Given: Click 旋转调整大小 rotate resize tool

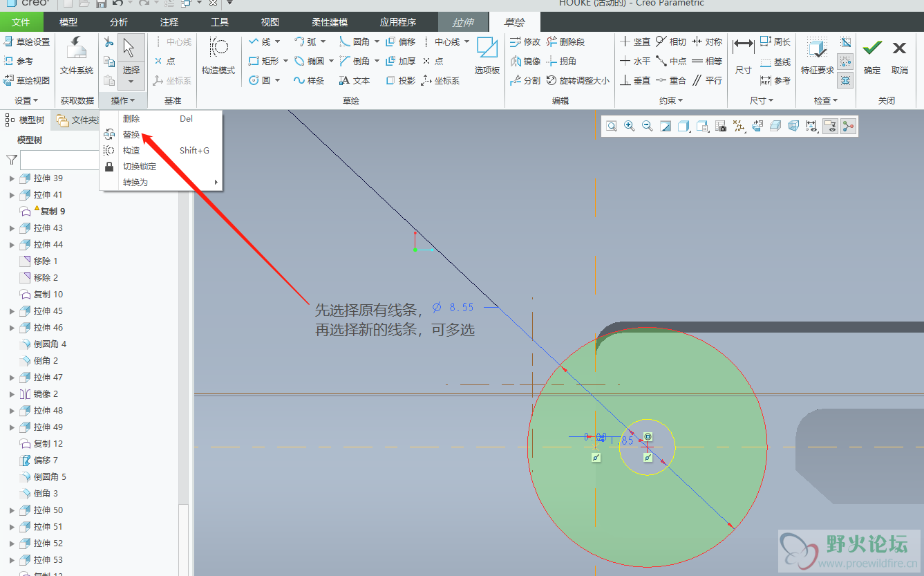Looking at the screenshot, I should tap(578, 80).
